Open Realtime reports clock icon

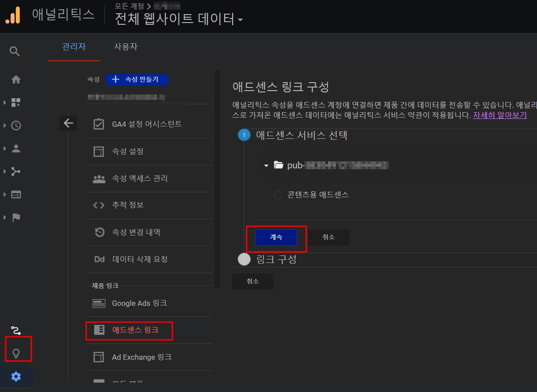coord(16,126)
